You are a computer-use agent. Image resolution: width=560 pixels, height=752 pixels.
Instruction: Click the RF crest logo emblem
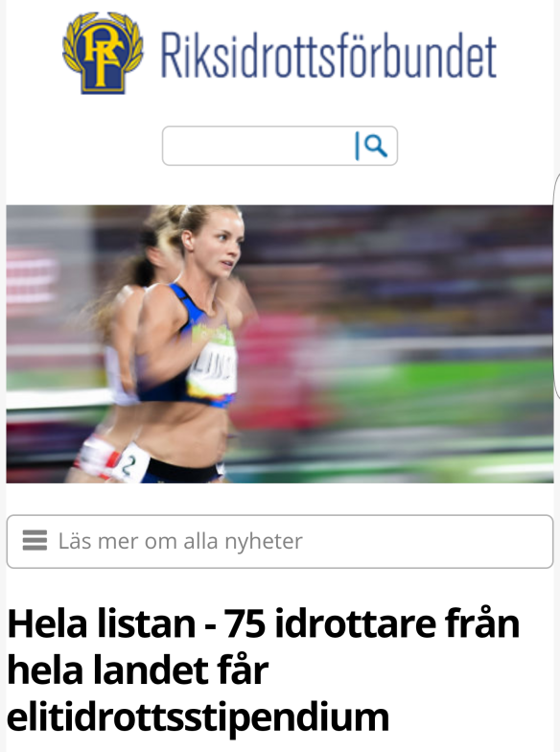(x=103, y=53)
